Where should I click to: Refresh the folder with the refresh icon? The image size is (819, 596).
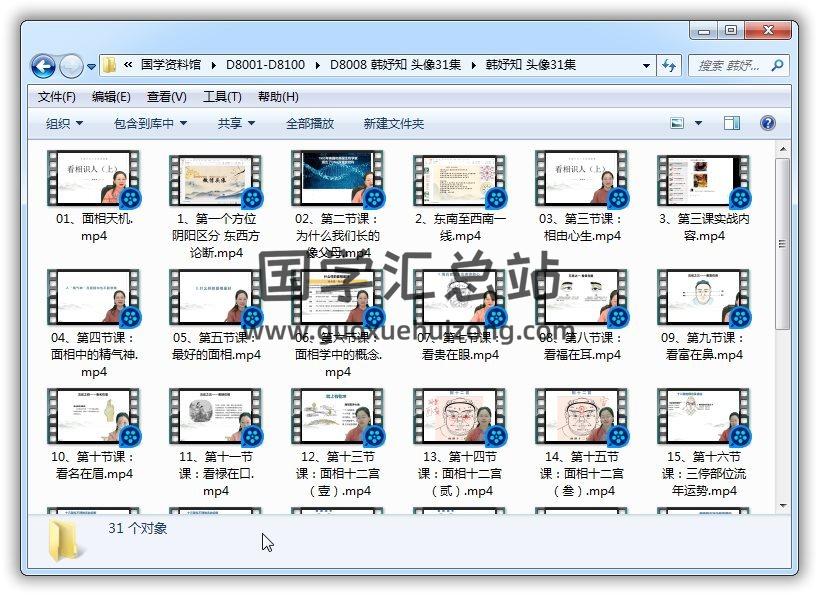[669, 65]
